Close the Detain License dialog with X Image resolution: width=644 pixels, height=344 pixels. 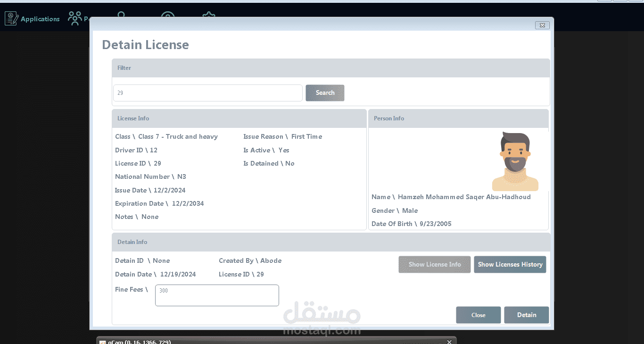point(542,25)
